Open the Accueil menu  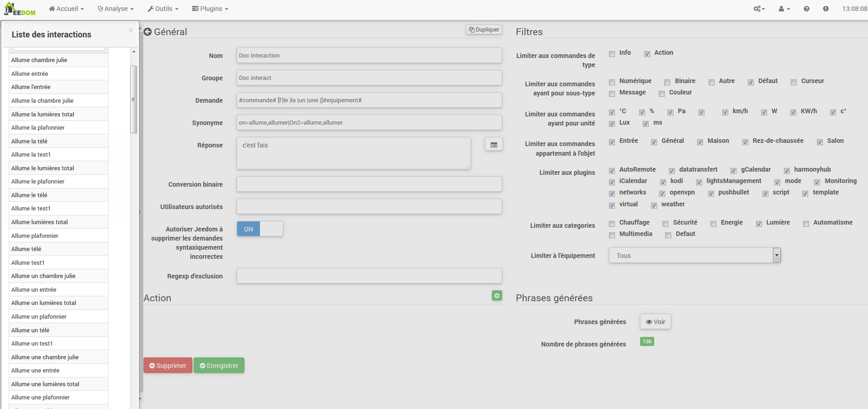point(67,9)
